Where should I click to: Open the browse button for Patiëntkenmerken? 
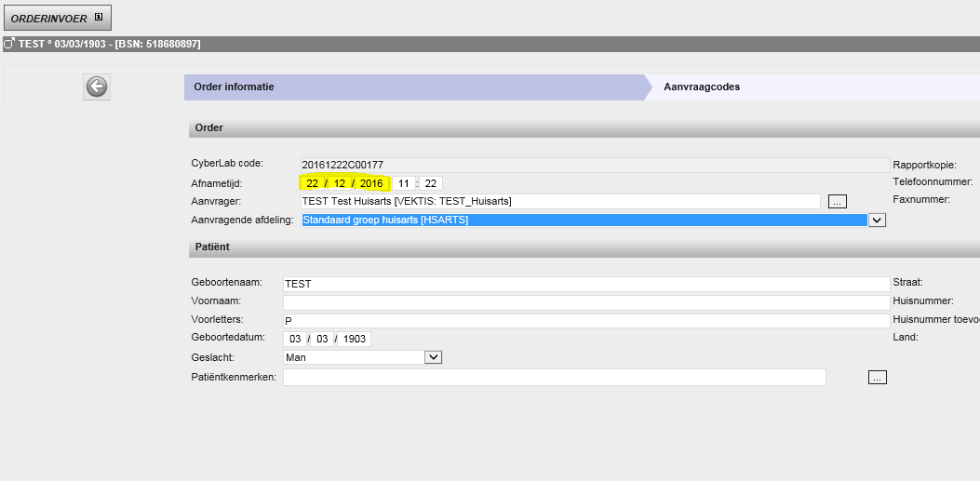tap(877, 377)
